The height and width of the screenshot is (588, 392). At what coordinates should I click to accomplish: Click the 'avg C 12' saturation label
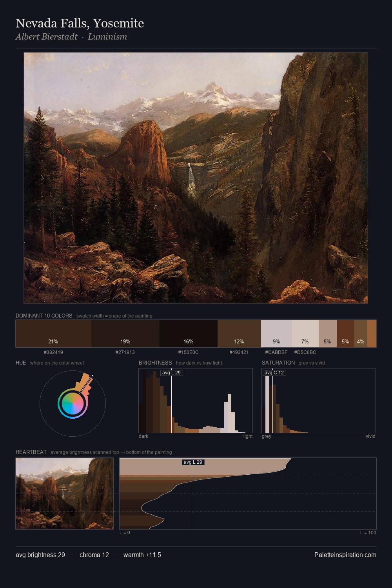click(x=274, y=373)
